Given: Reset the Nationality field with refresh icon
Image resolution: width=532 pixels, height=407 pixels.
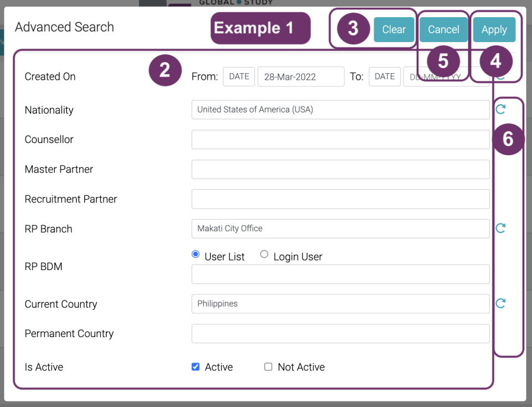Looking at the screenshot, I should tap(500, 109).
